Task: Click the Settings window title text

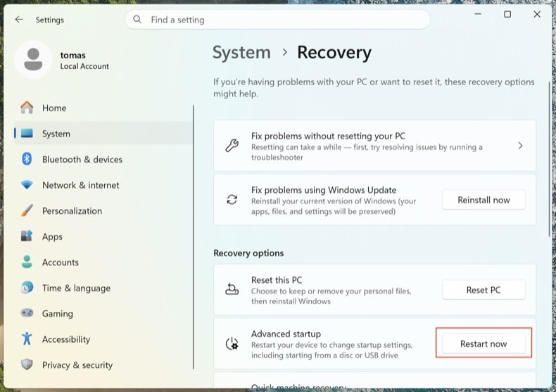Action: pyautogui.click(x=50, y=20)
